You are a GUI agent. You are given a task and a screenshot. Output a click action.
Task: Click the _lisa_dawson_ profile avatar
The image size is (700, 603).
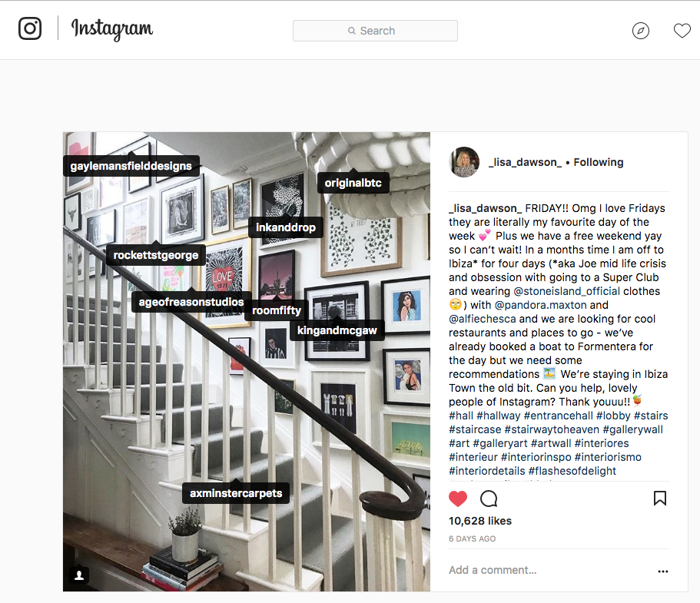point(464,162)
